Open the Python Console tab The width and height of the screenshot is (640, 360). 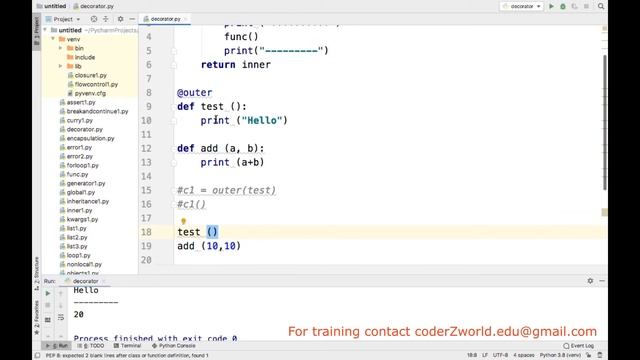(173, 346)
